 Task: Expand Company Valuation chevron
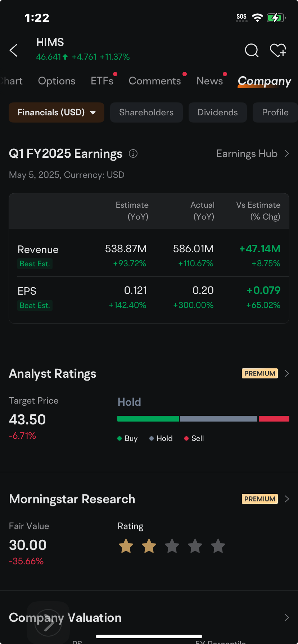pyautogui.click(x=287, y=617)
